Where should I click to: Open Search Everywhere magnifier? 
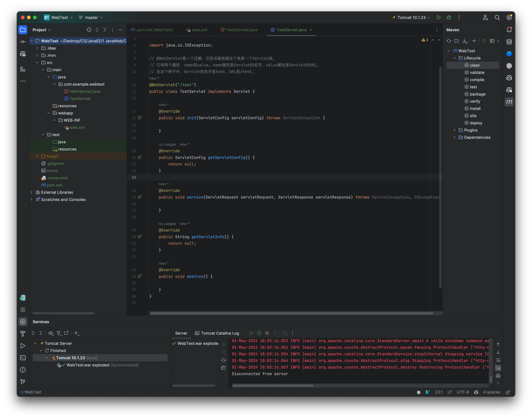pos(497,17)
